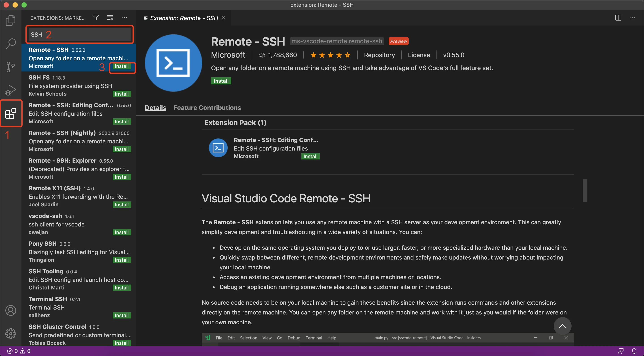Screen dimensions: 644x356
Task: Click the scroll-to-top chevron
Action: click(x=563, y=326)
